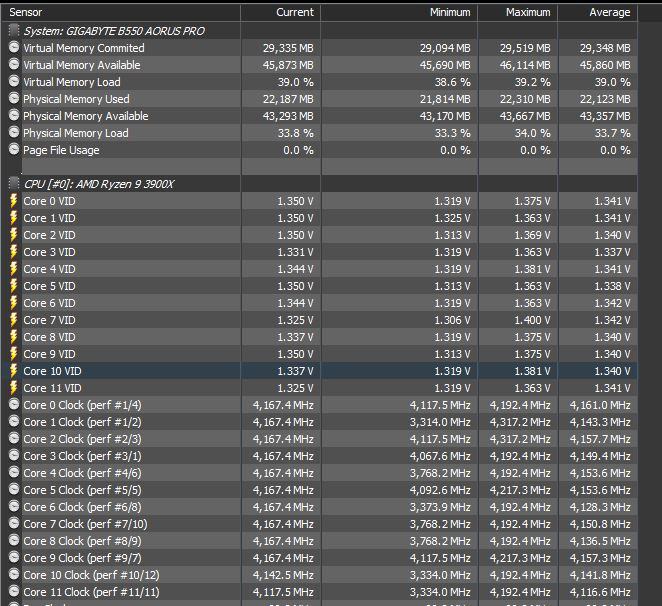
Task: Click the chip icon beside System: GIGABYTE B550
Action: point(14,30)
